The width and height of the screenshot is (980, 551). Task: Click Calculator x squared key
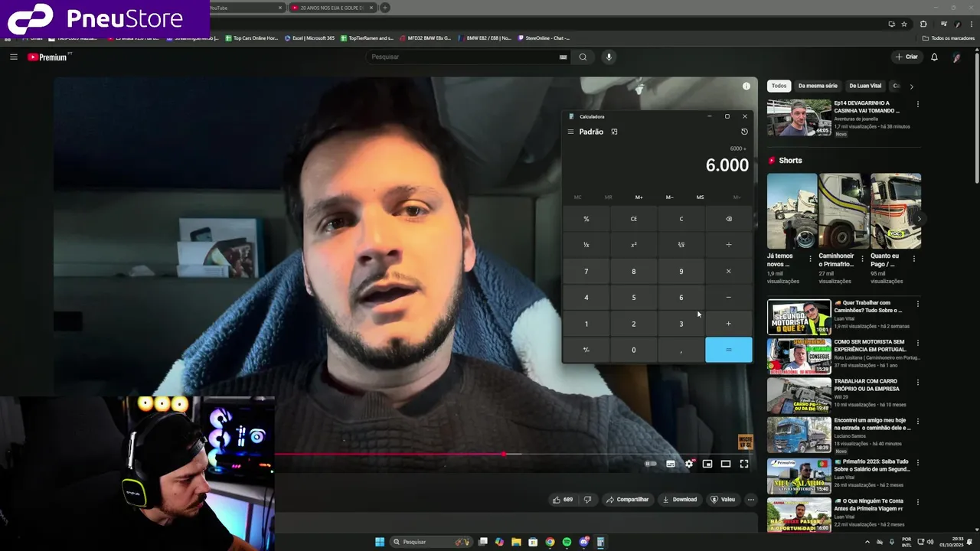pos(634,245)
